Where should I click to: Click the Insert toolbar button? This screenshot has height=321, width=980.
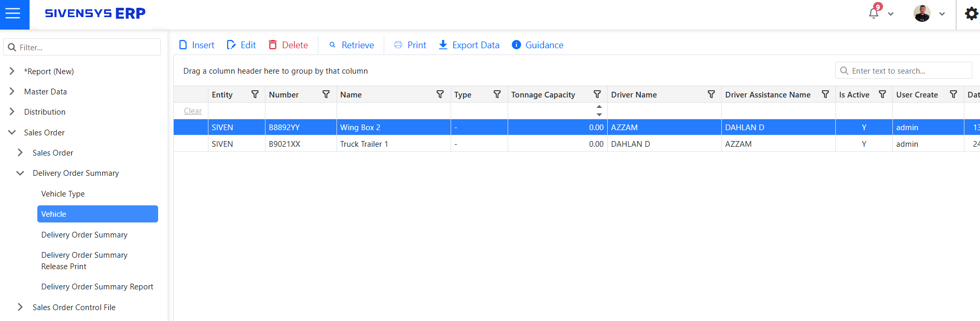coord(197,45)
